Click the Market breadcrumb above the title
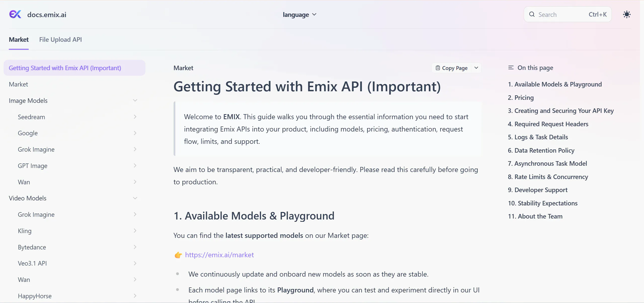This screenshot has height=303, width=644. (183, 68)
